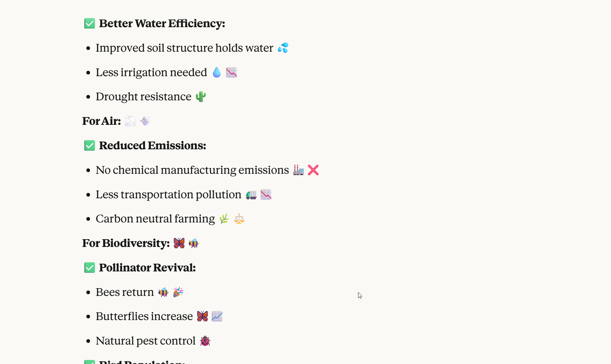
Task: Click the green checkmark beside Reduced Emissions
Action: pos(90,146)
